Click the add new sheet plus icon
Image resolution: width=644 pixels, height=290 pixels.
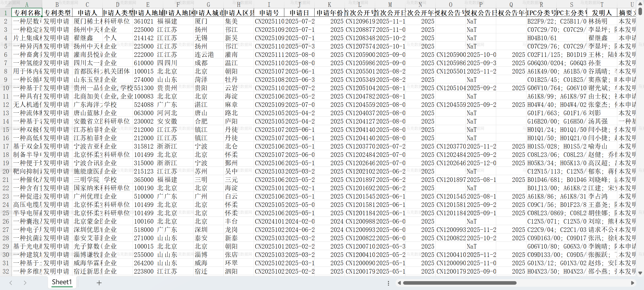point(99,283)
